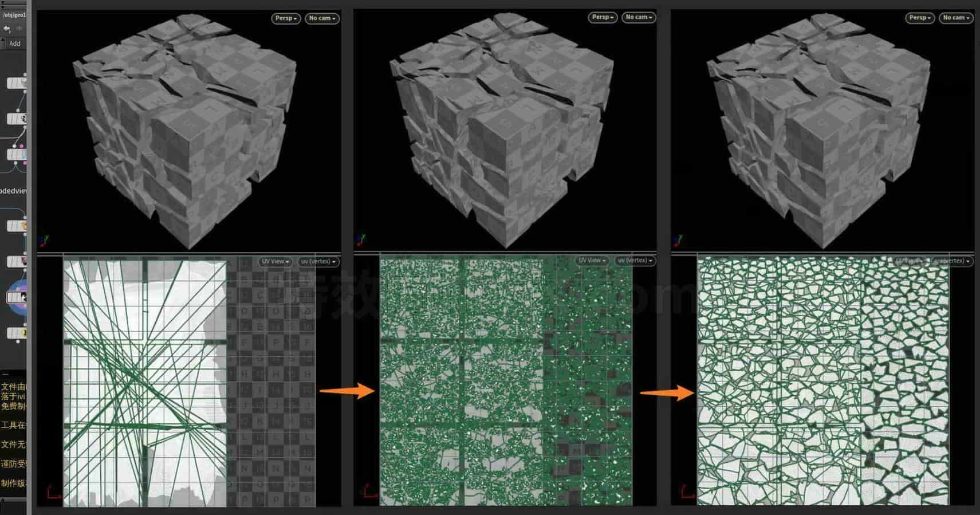Click the dimmed forward arrow beside the back arrow
The image size is (980, 515).
click(19, 29)
